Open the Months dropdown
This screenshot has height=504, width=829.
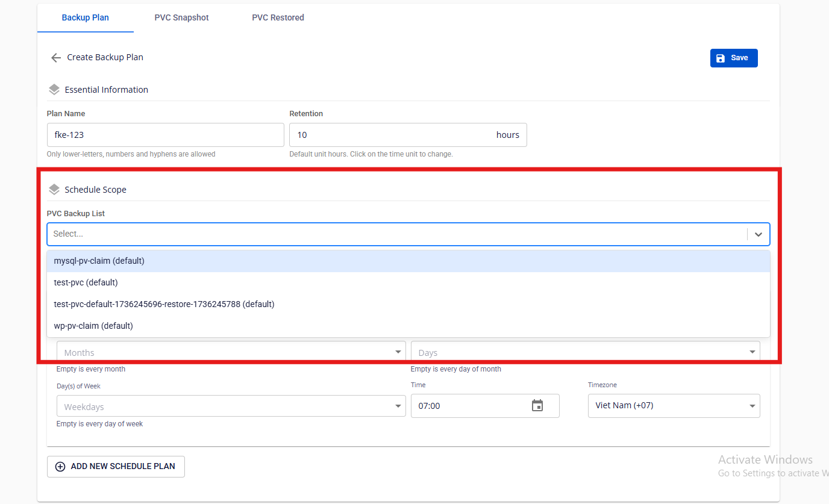click(x=230, y=352)
